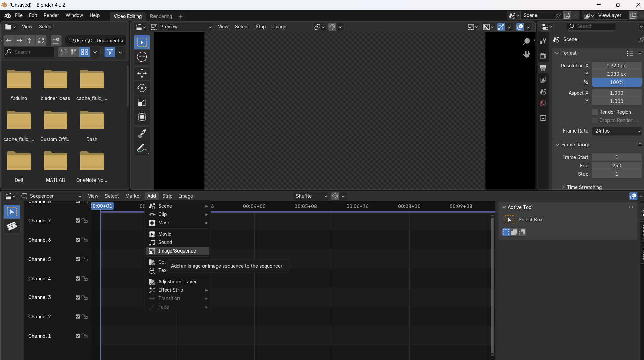This screenshot has width=644, height=360.
Task: Create a new directory
Action: click(56, 41)
